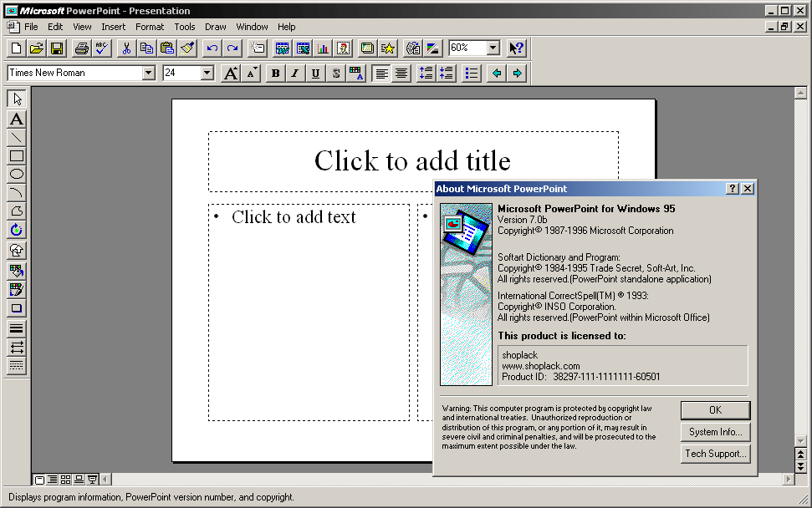Screen dimensions: 812x508
Task: Click OK in the About dialog
Action: coord(715,410)
